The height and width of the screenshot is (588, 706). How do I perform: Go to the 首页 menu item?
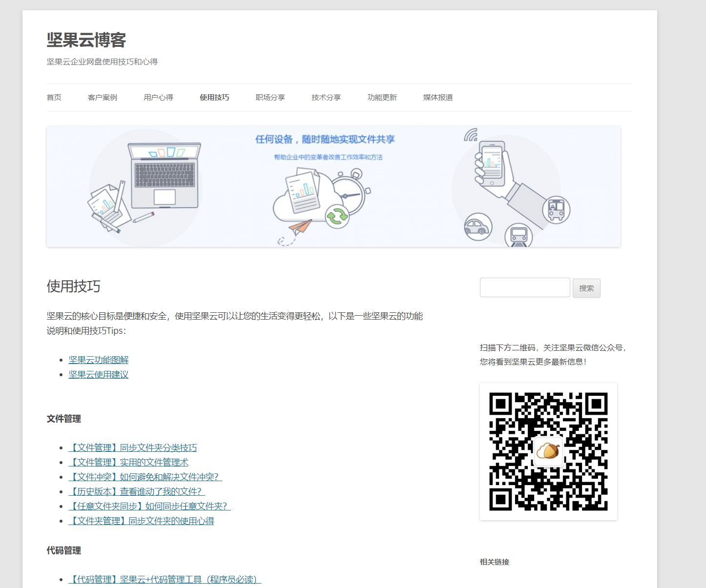tap(54, 98)
